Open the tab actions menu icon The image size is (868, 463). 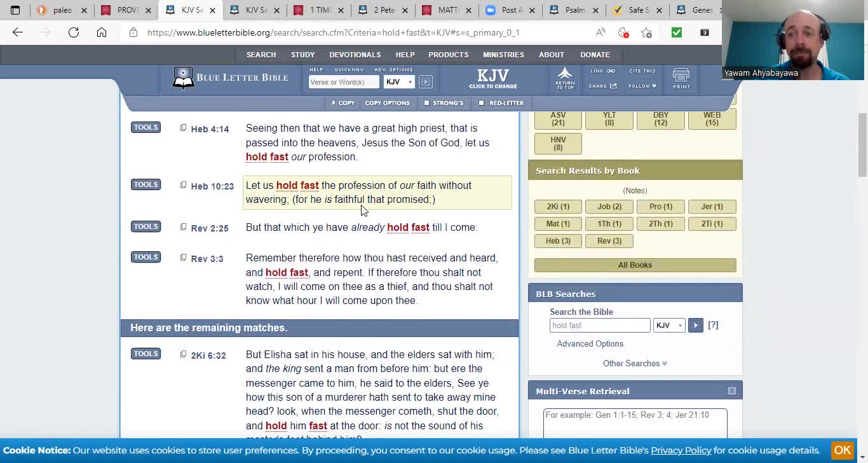15,10
